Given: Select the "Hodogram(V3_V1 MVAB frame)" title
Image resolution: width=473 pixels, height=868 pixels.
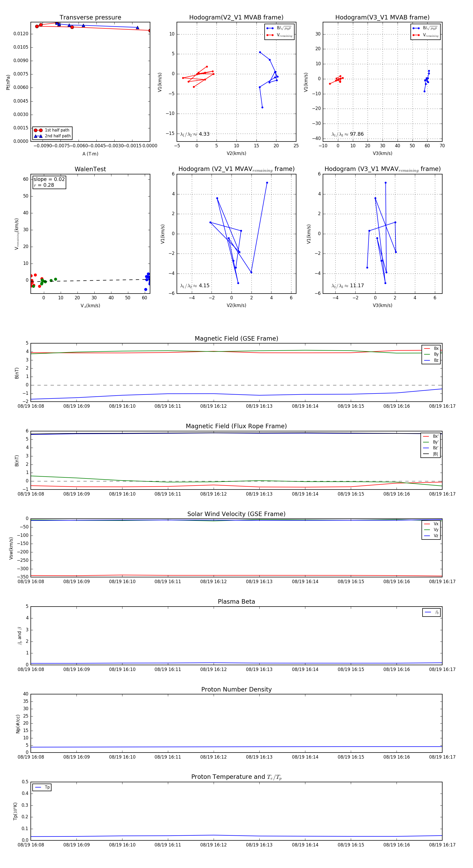Looking at the screenshot, I should (382, 18).
